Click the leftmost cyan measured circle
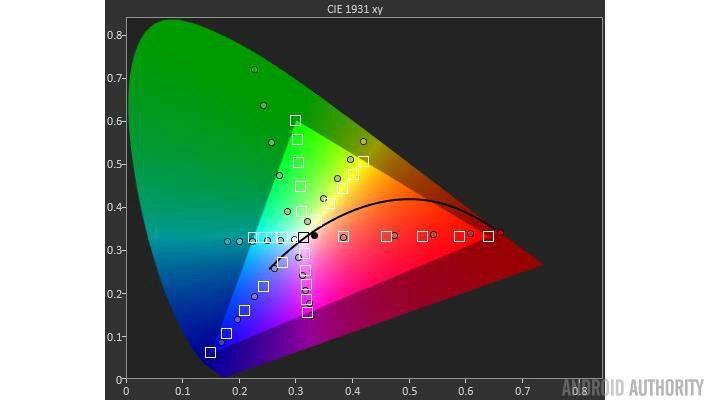The height and width of the screenshot is (400, 711). pyautogui.click(x=227, y=241)
